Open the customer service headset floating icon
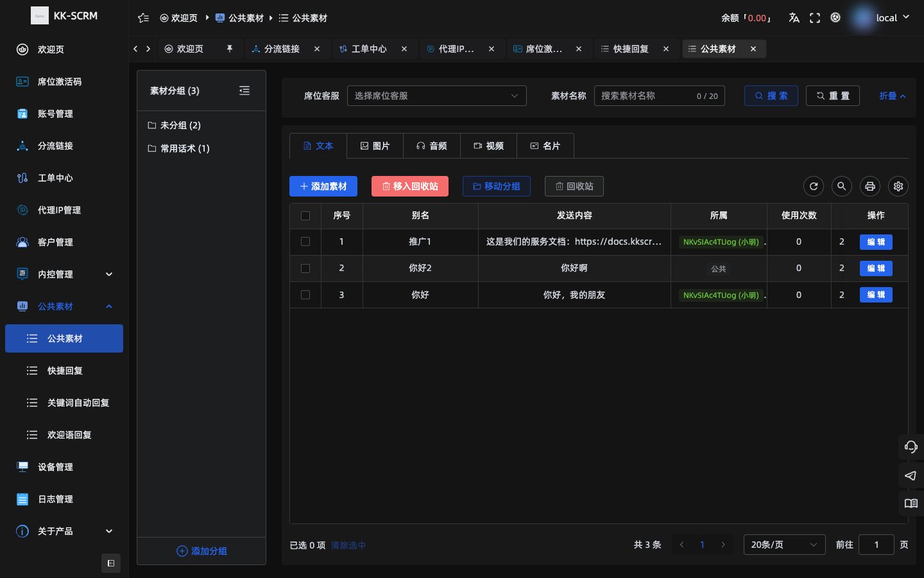The height and width of the screenshot is (578, 924). [x=911, y=447]
